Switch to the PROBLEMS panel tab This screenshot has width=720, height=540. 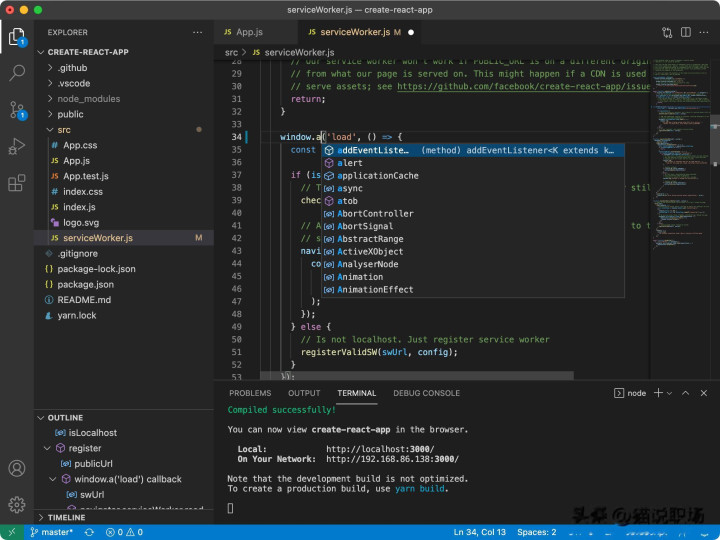coord(250,393)
